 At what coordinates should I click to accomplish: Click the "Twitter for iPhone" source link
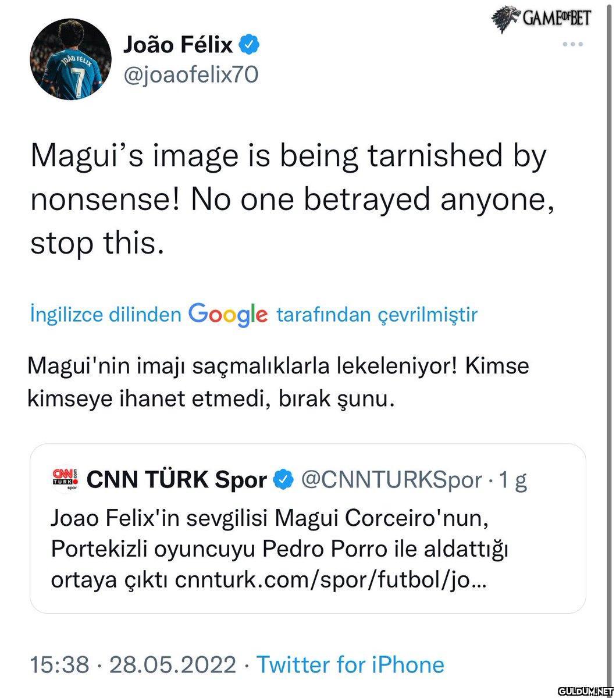(350, 664)
